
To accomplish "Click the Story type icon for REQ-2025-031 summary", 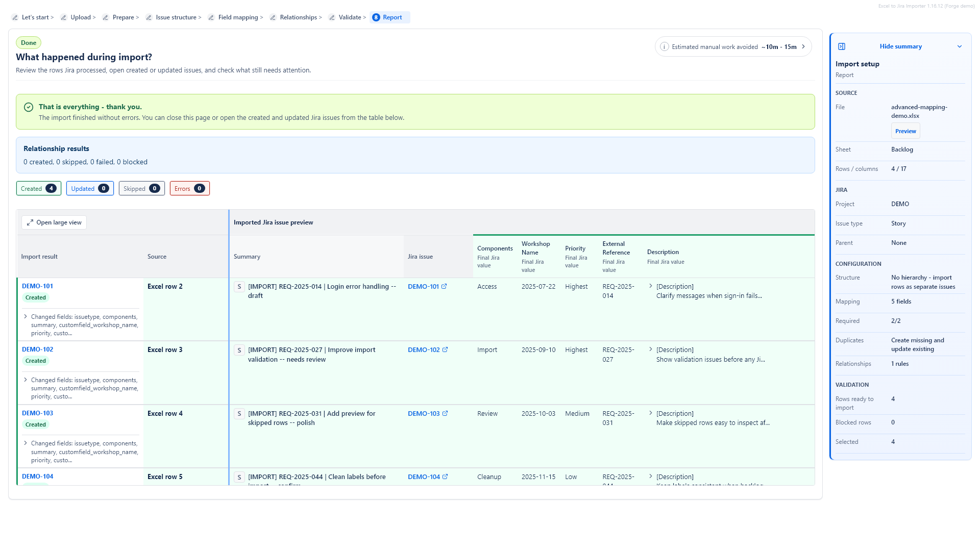I will pyautogui.click(x=239, y=414).
